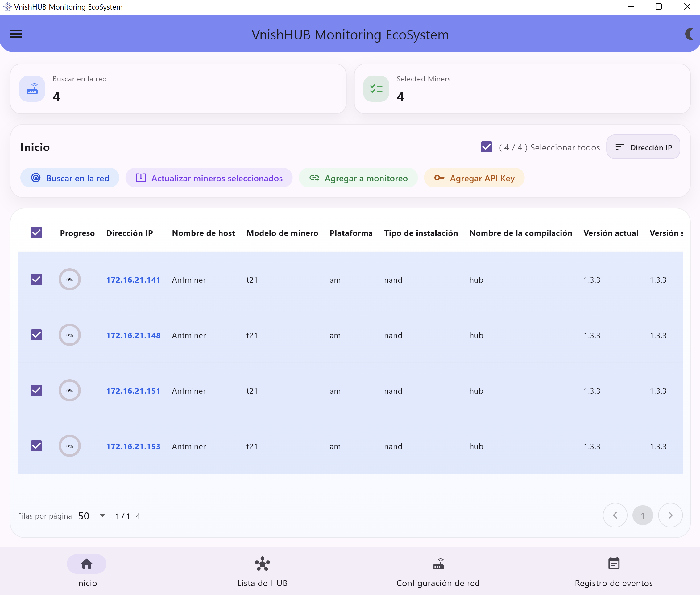Viewport: 700px width, 595px height.
Task: Click the Selected Miners summary card
Action: [x=522, y=89]
